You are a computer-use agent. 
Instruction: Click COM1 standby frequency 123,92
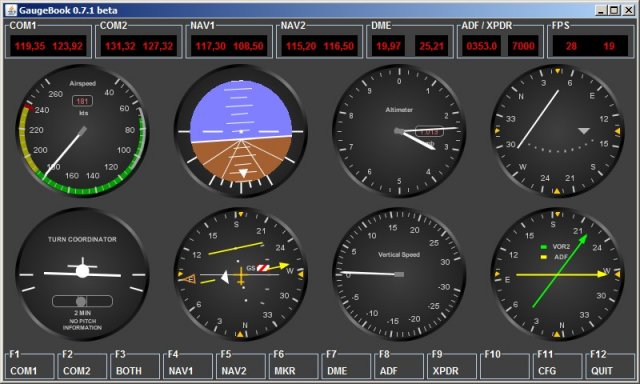(67, 46)
